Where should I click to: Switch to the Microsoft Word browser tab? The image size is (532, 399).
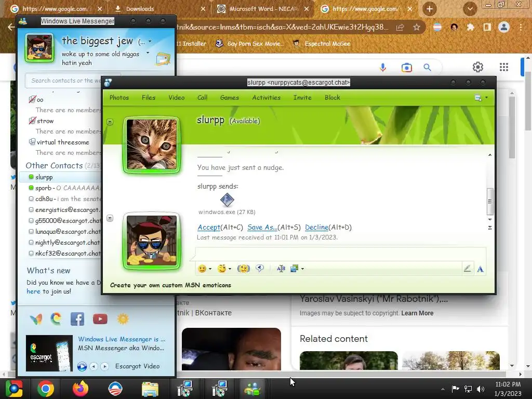click(263, 9)
